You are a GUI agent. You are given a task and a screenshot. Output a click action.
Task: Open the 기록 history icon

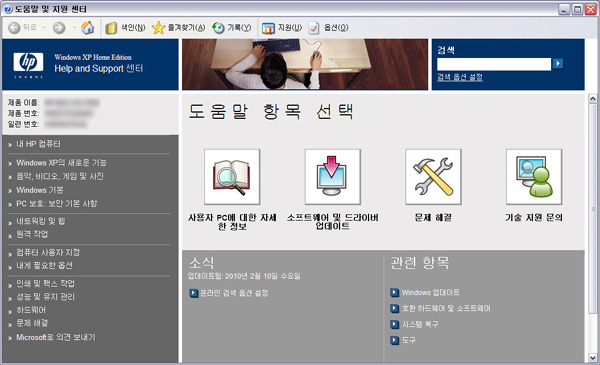click(218, 28)
